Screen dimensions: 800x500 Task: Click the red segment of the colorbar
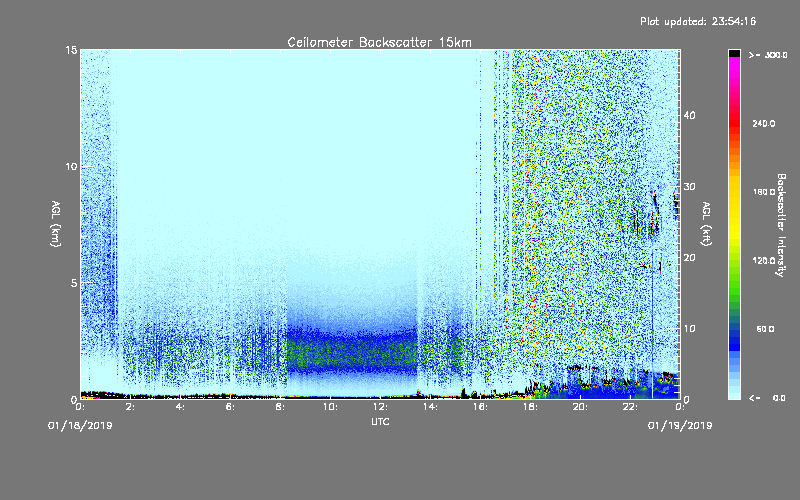[734, 122]
